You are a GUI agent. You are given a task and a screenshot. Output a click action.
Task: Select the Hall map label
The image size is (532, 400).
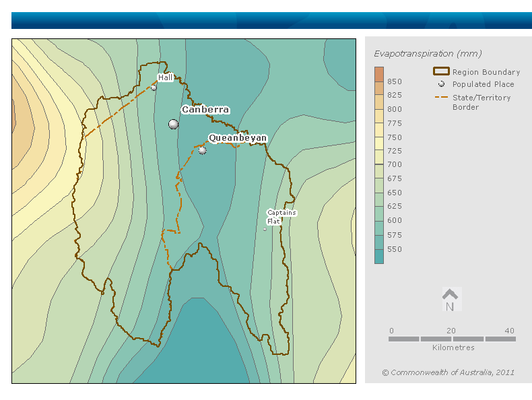pyautogui.click(x=166, y=77)
